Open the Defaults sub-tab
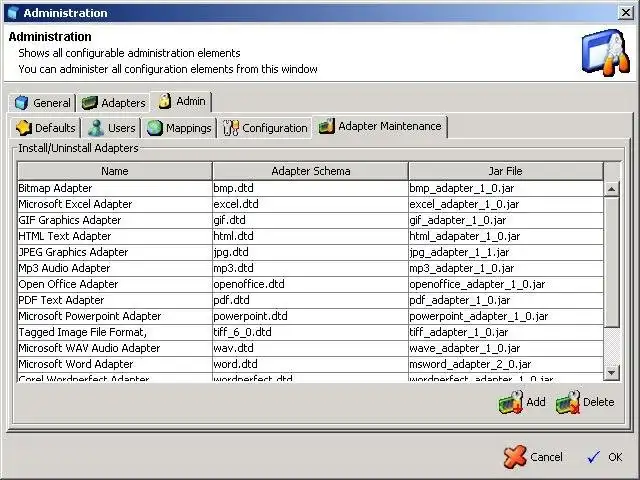 tap(46, 128)
